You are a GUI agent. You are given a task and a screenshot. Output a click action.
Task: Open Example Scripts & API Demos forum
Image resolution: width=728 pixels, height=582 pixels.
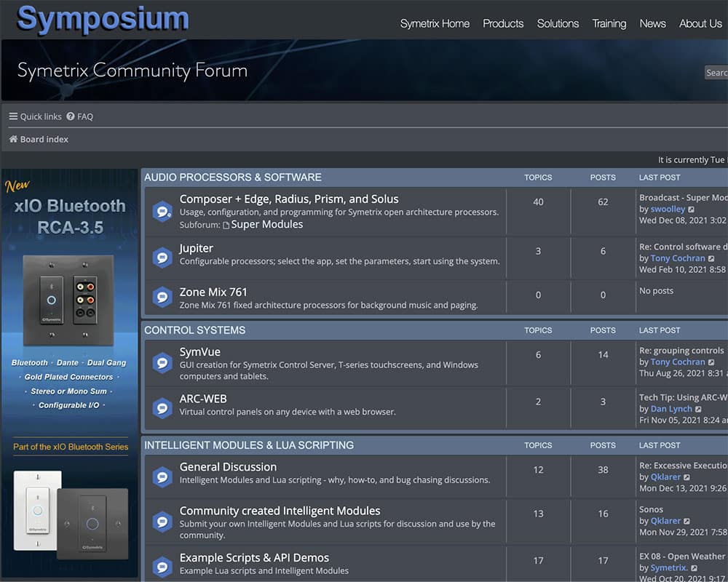click(x=254, y=557)
